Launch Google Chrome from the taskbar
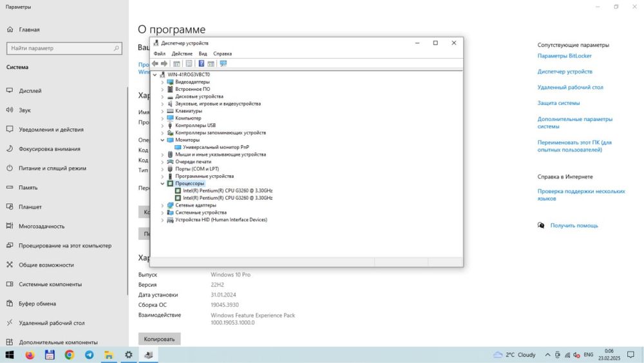The width and height of the screenshot is (644, 363). [70, 355]
